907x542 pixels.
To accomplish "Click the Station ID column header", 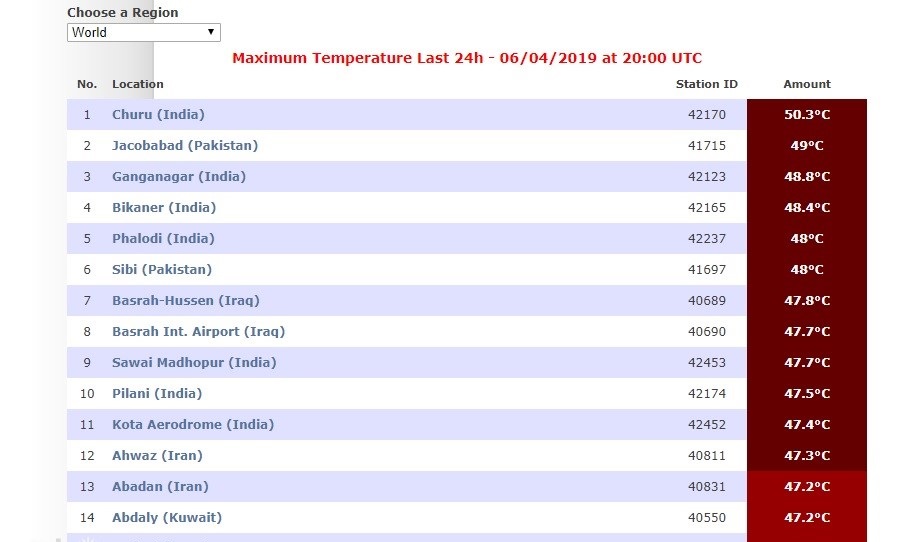I will coord(706,84).
